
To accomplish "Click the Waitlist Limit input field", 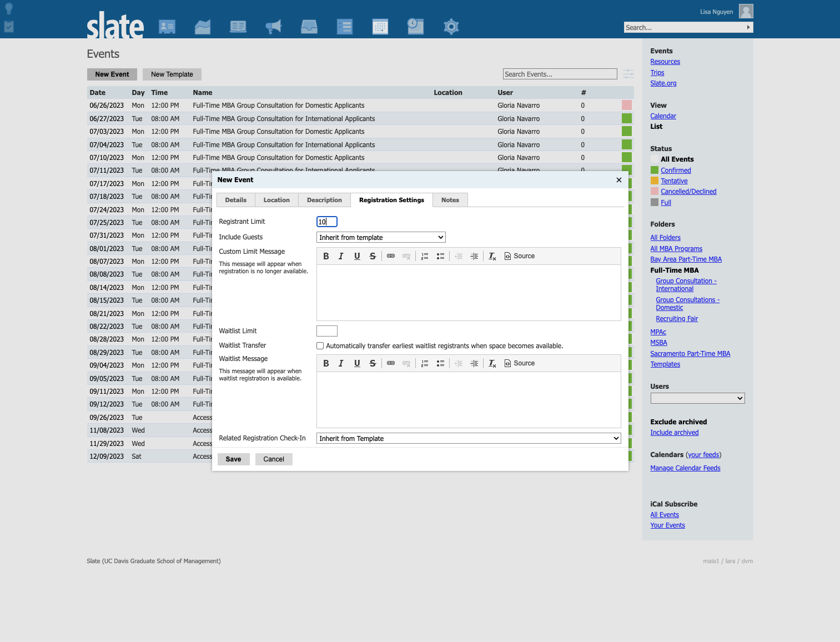I will [x=327, y=331].
